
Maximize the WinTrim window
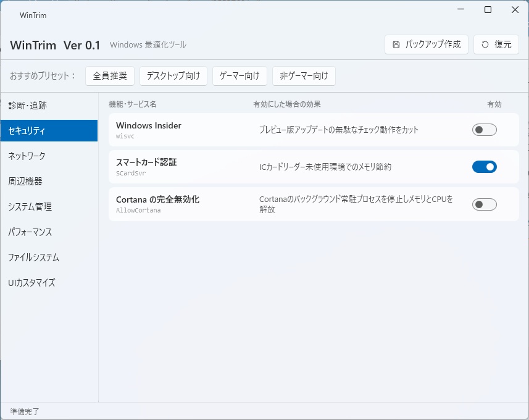tap(488, 9)
